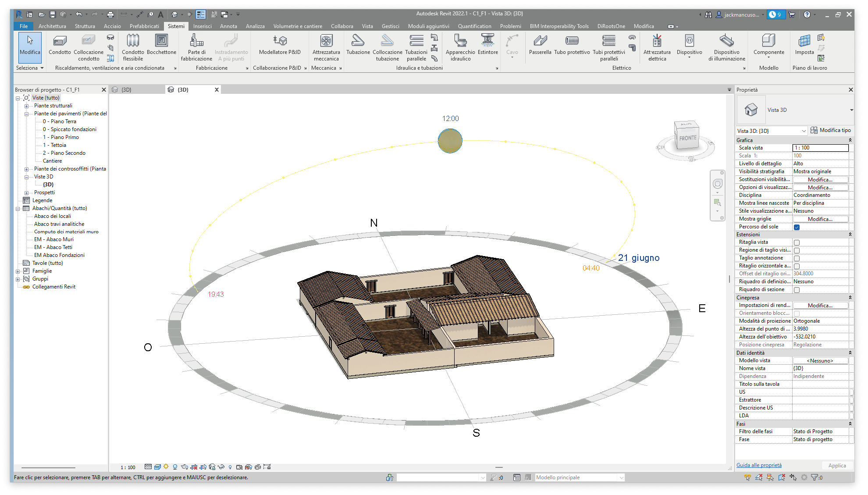Click the Tubo protettivo conduit tool
The image size is (868, 495).
click(x=572, y=46)
